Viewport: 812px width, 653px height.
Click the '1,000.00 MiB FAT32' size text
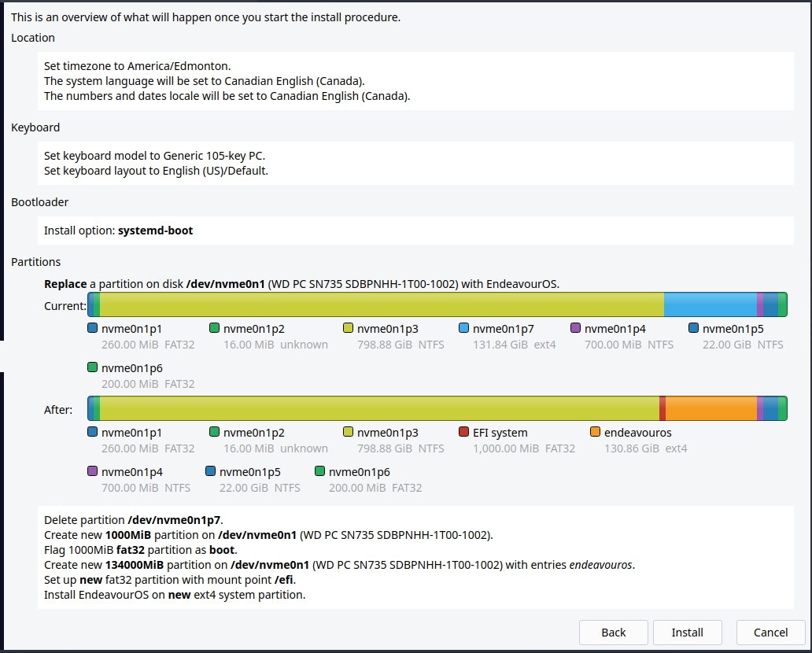[524, 448]
